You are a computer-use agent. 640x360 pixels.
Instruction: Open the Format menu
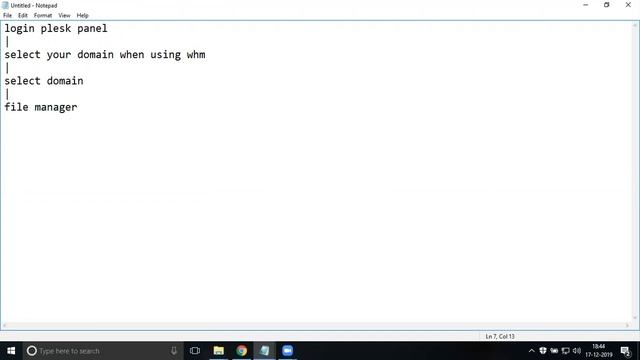point(43,16)
